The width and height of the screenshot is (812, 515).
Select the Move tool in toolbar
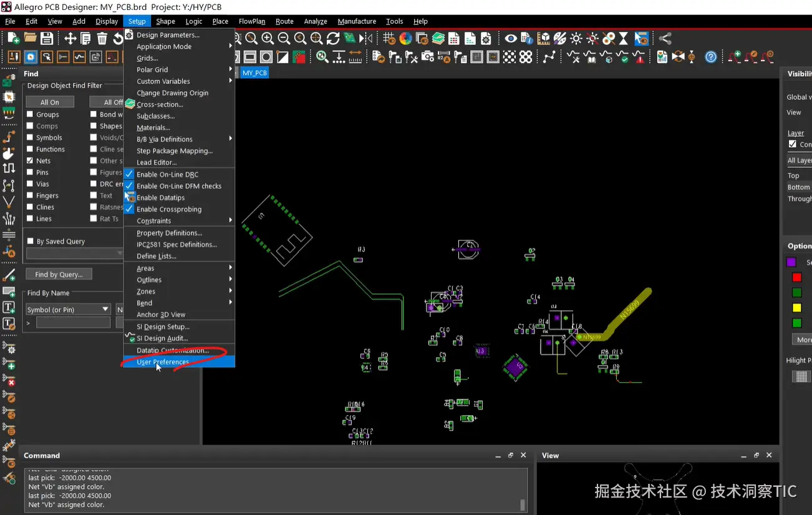[70, 39]
